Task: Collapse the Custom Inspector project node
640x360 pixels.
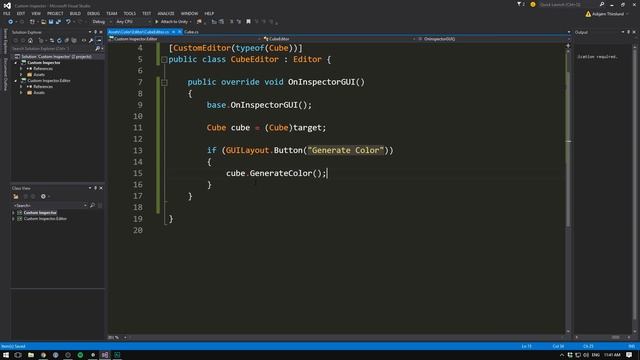Action: (16, 63)
